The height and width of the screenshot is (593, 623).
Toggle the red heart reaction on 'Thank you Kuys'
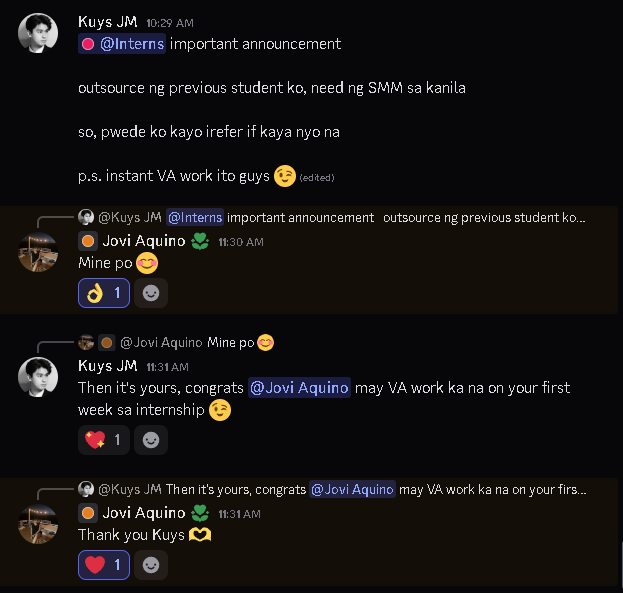click(104, 565)
